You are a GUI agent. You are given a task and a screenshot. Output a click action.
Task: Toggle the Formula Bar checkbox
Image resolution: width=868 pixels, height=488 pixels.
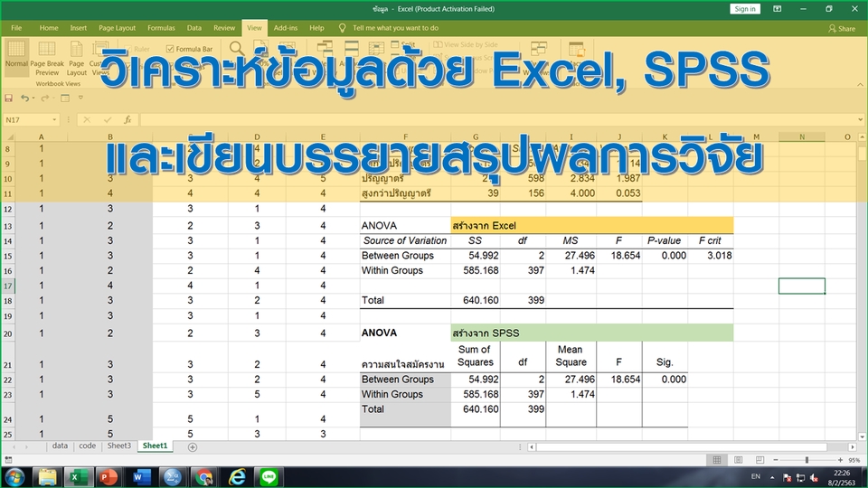tap(170, 49)
